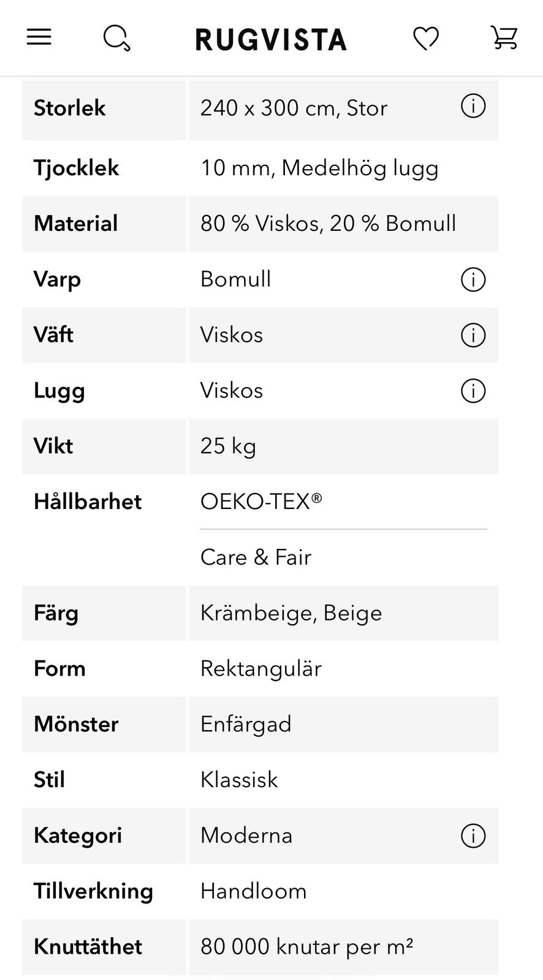Click the Hållbarhet row label
Screen dimensions: 543x980
click(x=88, y=502)
